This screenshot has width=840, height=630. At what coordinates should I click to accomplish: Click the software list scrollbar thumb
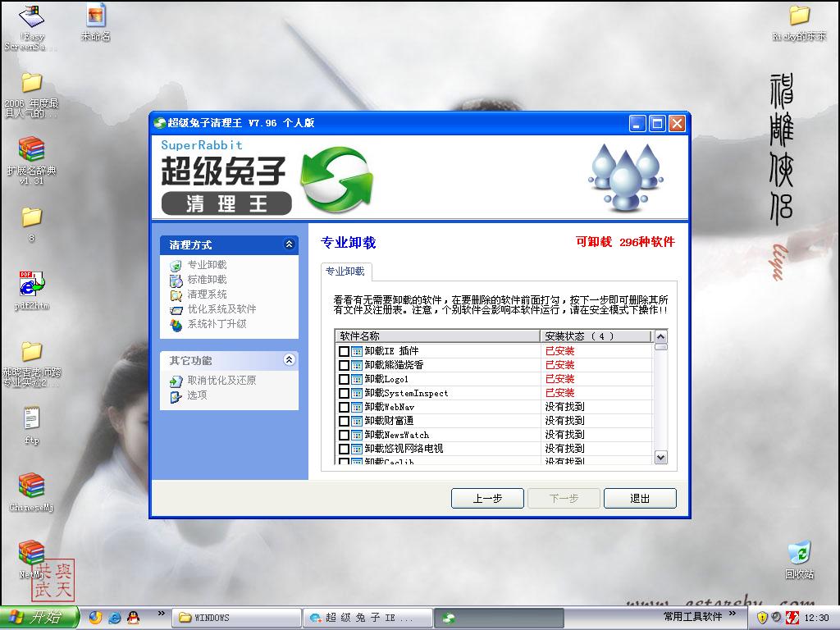[x=660, y=347]
